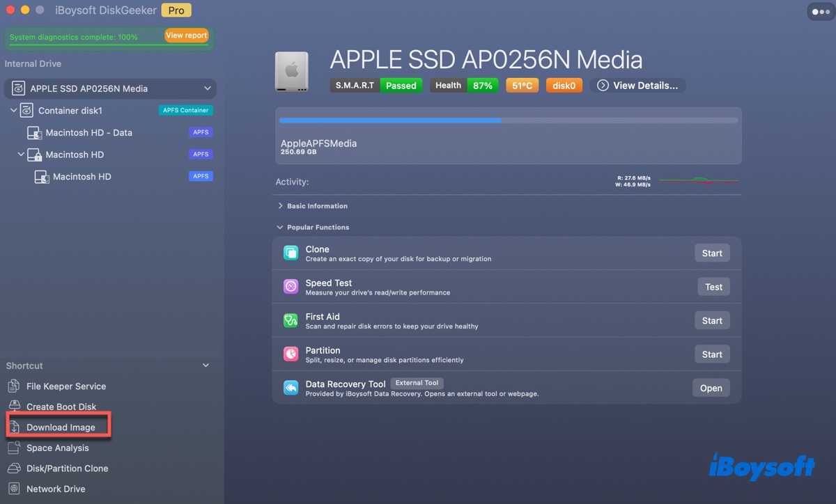Open View Details for the disk
836x504 pixels.
(637, 86)
